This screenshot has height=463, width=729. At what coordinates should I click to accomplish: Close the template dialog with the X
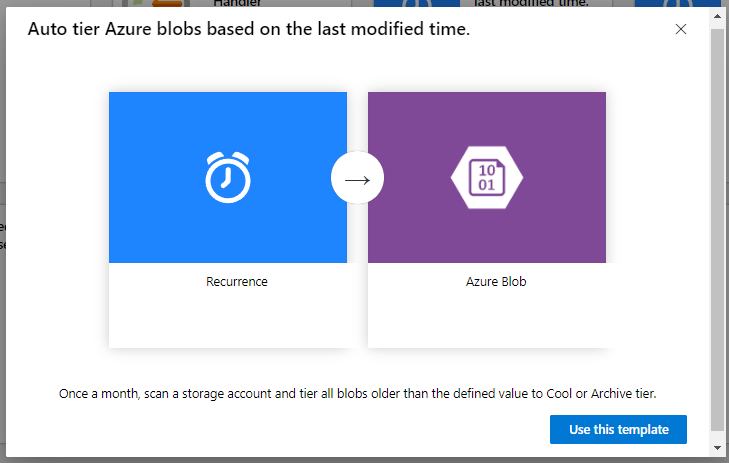click(681, 29)
